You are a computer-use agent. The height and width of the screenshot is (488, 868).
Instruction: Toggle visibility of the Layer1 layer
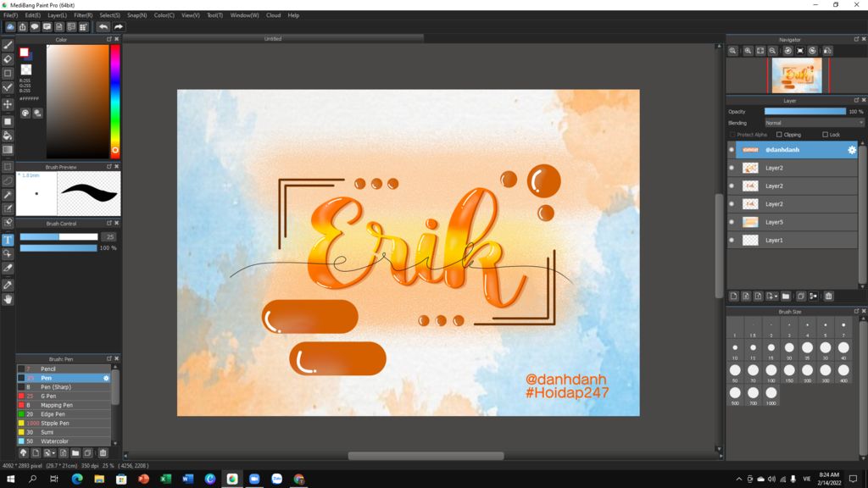click(x=732, y=241)
